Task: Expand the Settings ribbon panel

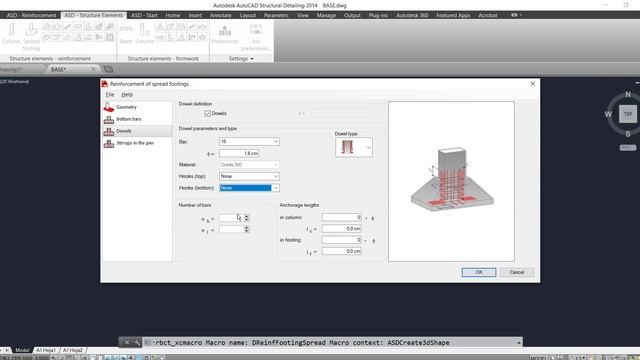Action: click(241, 59)
